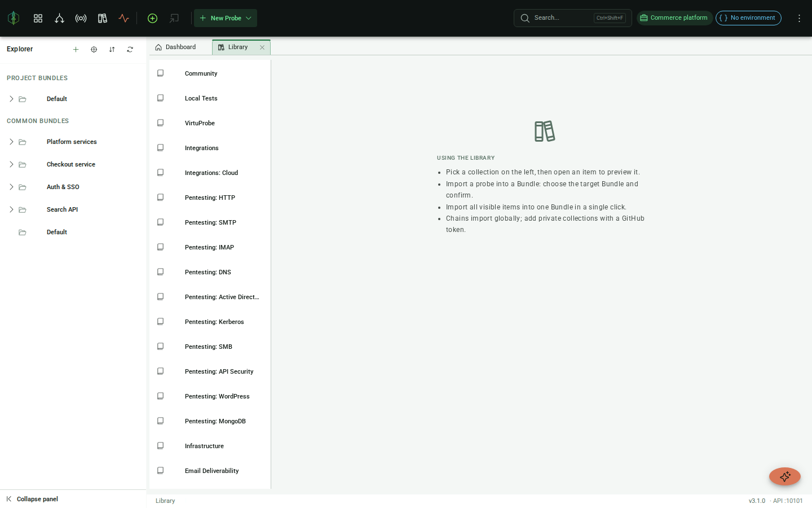The width and height of the screenshot is (812, 508).
Task: Click the orange sparkle assistant button
Action: [785, 476]
